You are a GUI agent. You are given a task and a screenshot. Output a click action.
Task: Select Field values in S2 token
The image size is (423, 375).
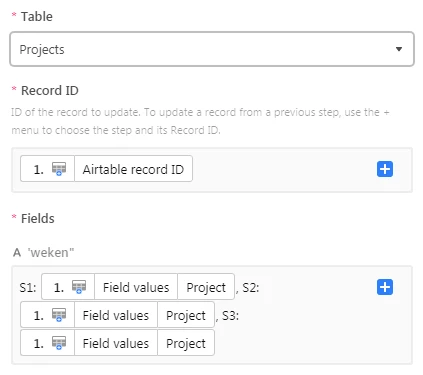pos(116,315)
